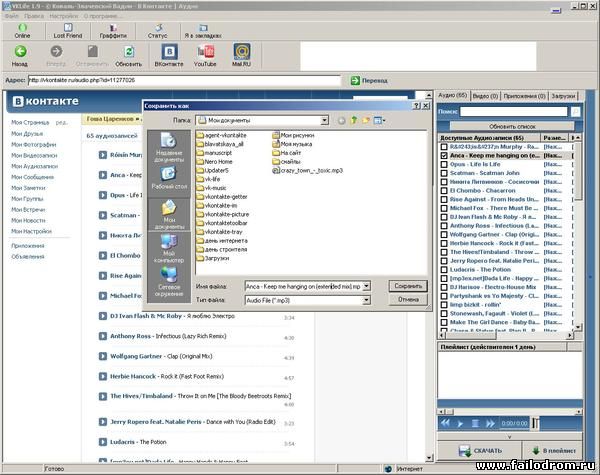Check the El Chombo - Chacarron track
This screenshot has height=475, width=600.
[x=444, y=191]
